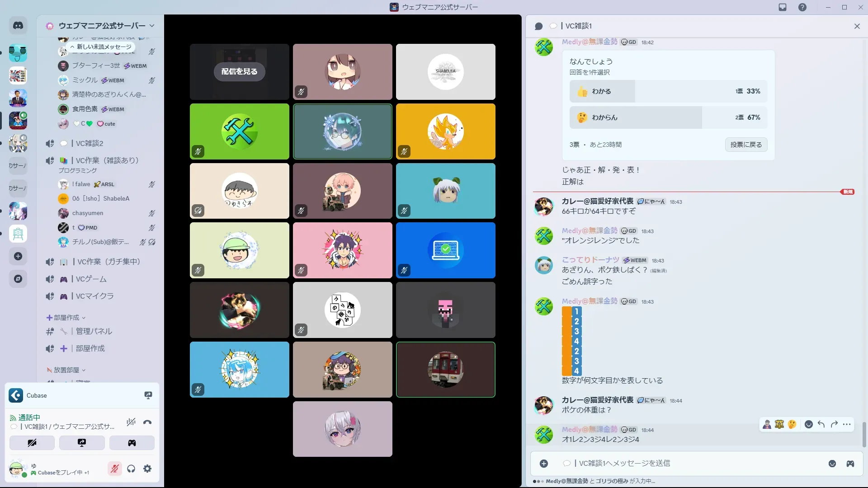
Task: Open user settings gear icon
Action: 147,469
